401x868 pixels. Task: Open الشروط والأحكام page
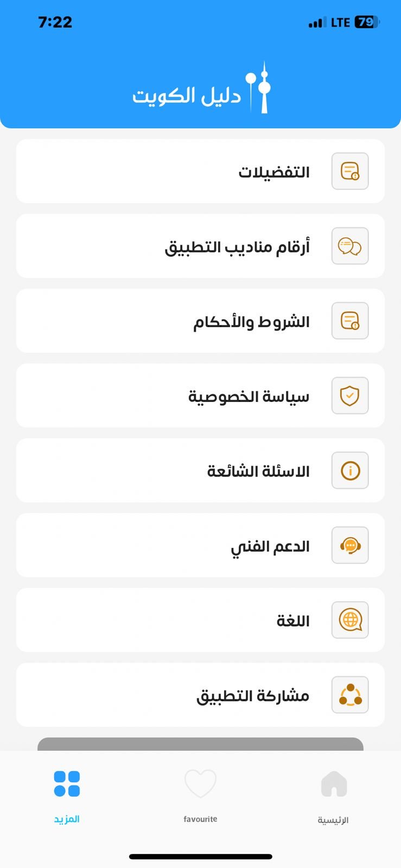[251, 322]
